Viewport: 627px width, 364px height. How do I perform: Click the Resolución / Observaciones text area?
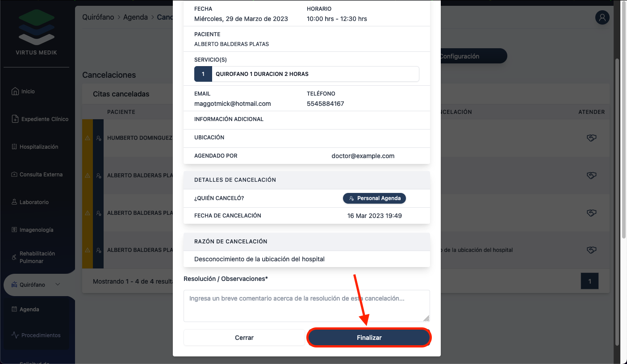(x=306, y=305)
